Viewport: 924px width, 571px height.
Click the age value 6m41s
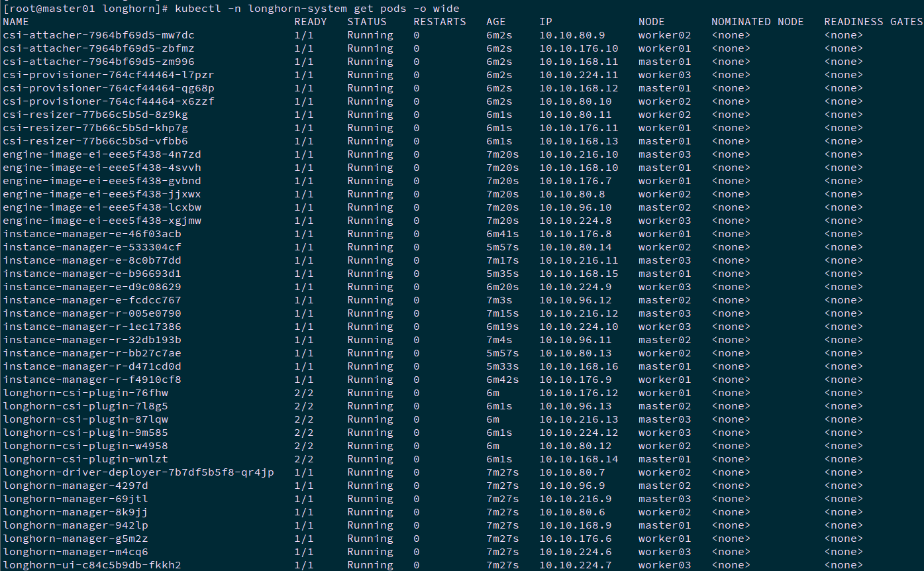(x=503, y=234)
